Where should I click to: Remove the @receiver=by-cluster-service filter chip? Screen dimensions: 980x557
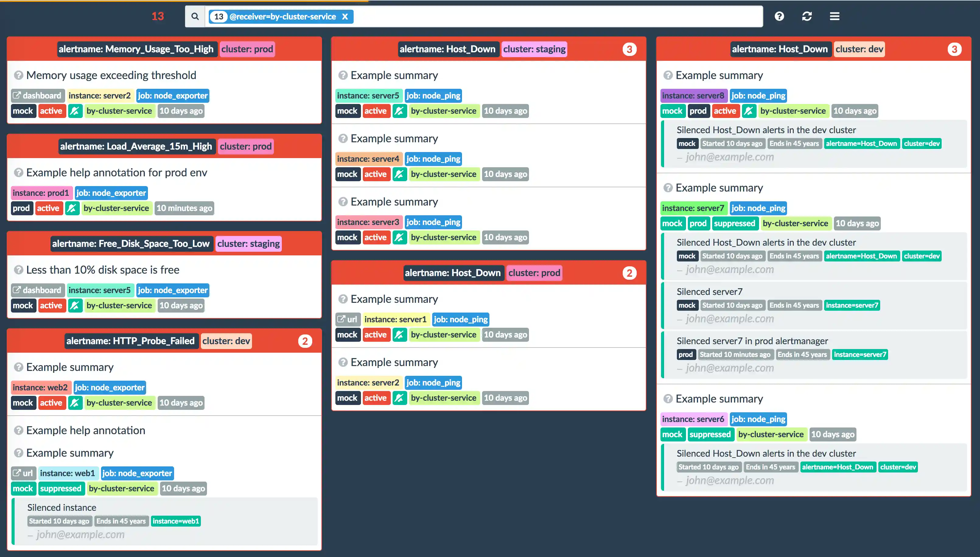345,16
